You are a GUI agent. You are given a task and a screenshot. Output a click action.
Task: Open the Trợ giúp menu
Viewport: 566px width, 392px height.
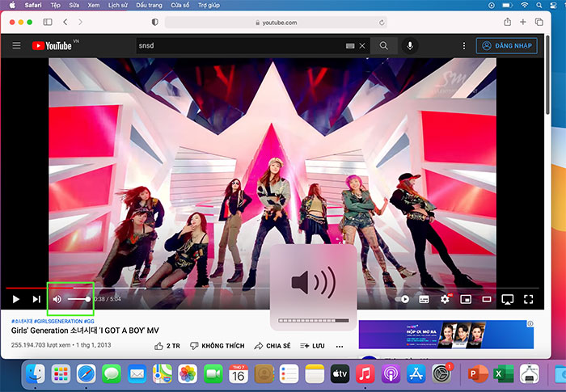pos(209,5)
